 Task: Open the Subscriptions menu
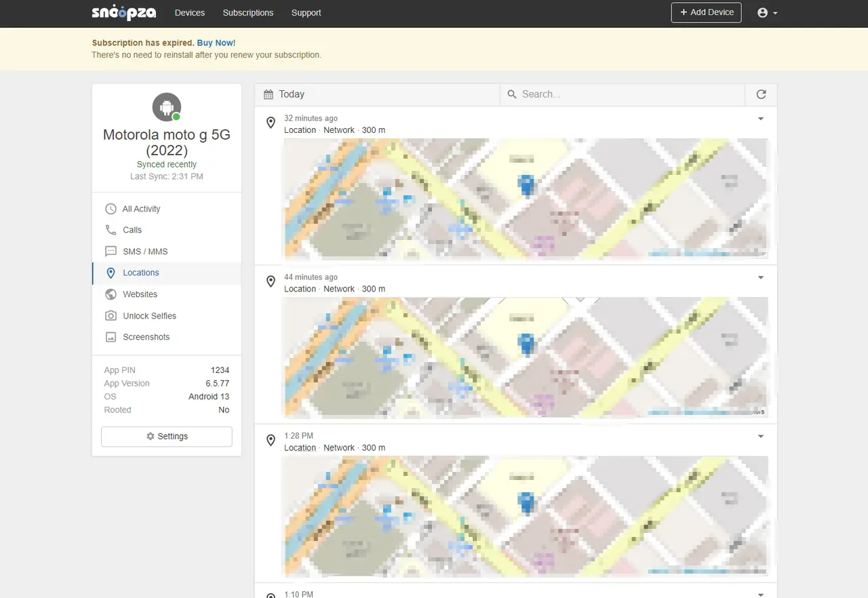[248, 13]
